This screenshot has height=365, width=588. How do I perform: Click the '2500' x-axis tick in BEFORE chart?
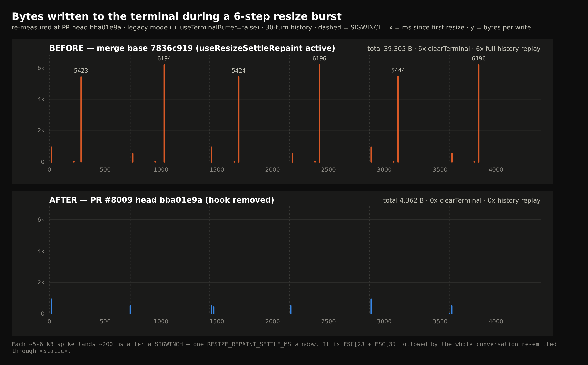tap(328, 170)
